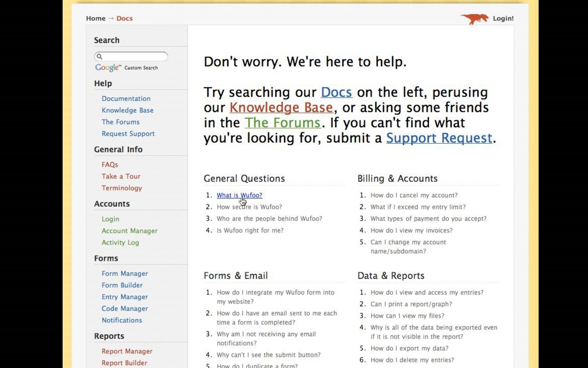Open How do I view and access entries?
The width and height of the screenshot is (588, 368).
pyautogui.click(x=427, y=292)
